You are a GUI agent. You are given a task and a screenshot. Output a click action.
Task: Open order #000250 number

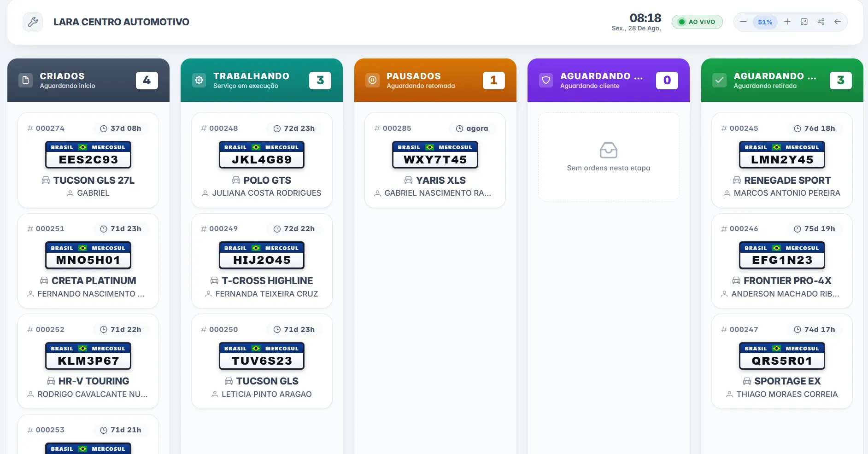(x=220, y=330)
